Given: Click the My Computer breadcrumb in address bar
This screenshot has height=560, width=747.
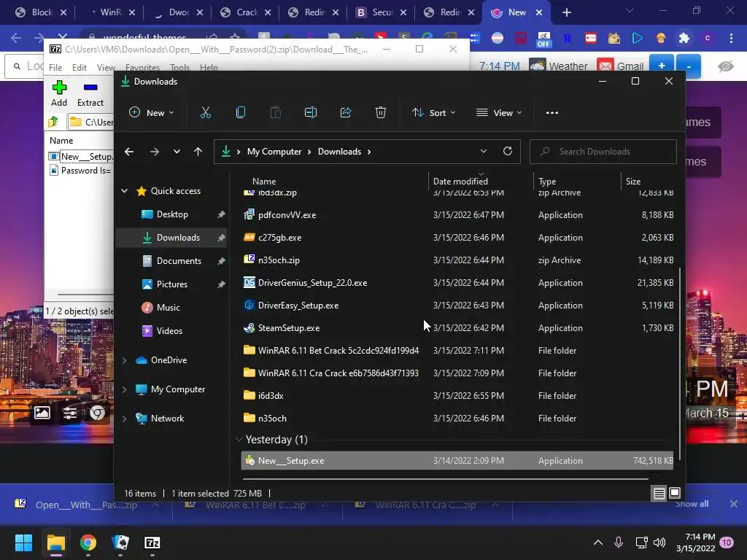Looking at the screenshot, I should click(x=274, y=152).
